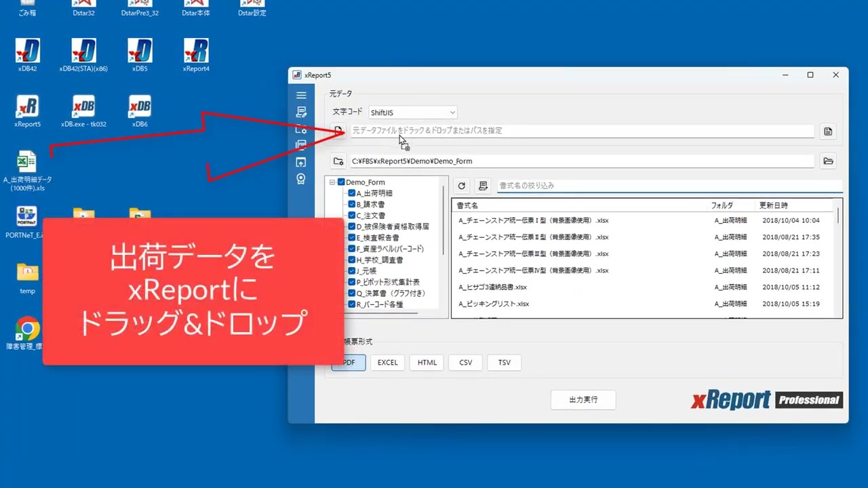Click the form edit icon next to refresh

(x=482, y=186)
